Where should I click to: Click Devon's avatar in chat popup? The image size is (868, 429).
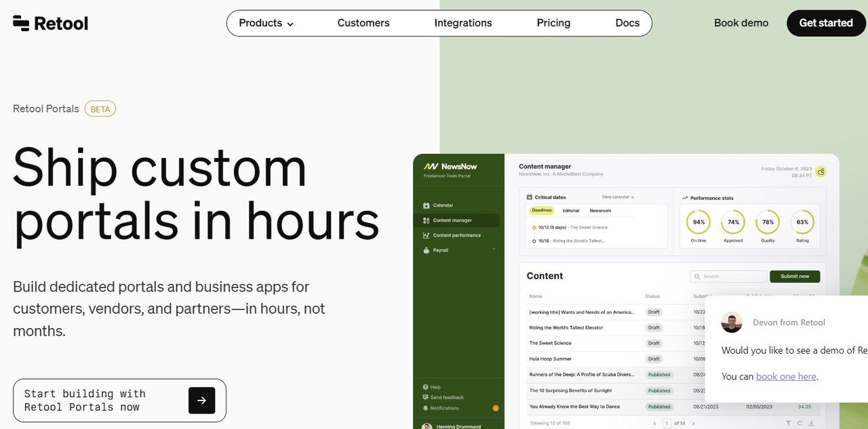coord(732,323)
